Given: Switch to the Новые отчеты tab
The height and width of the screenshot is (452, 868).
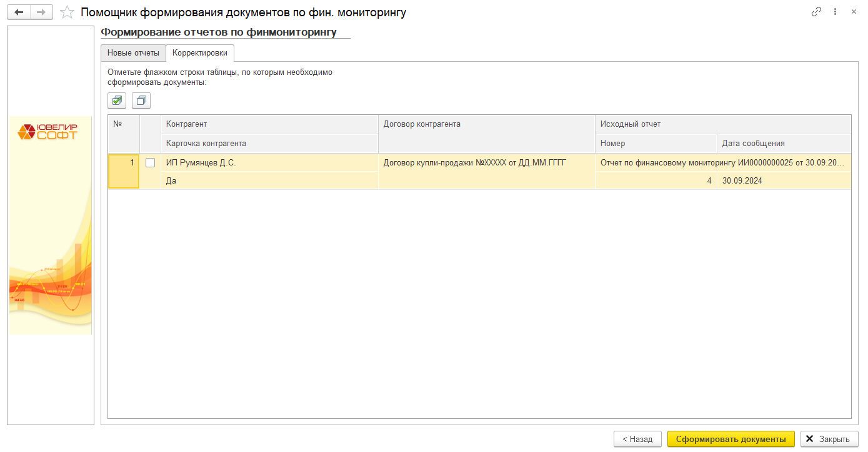Looking at the screenshot, I should pyautogui.click(x=133, y=53).
